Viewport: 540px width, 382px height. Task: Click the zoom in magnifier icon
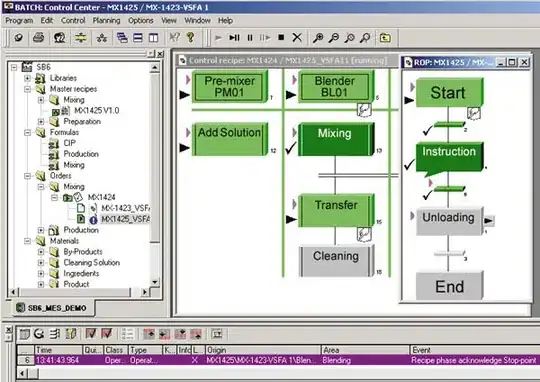pos(318,38)
